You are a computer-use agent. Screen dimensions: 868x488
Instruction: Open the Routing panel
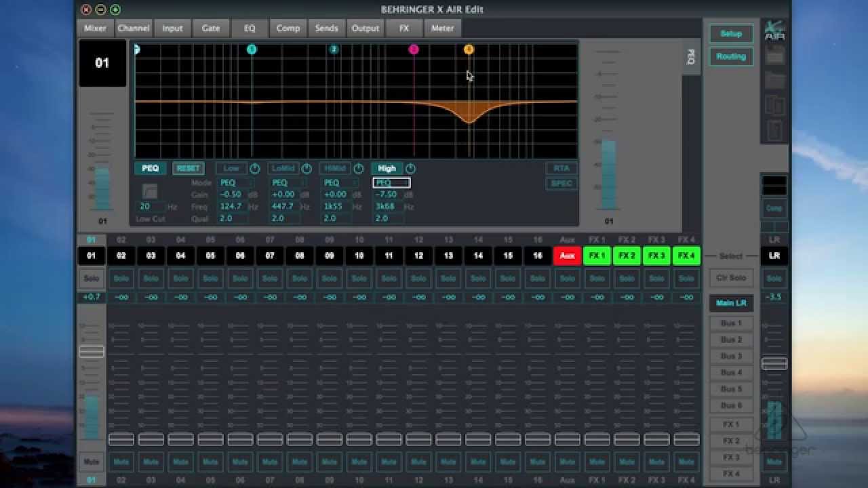coord(731,56)
